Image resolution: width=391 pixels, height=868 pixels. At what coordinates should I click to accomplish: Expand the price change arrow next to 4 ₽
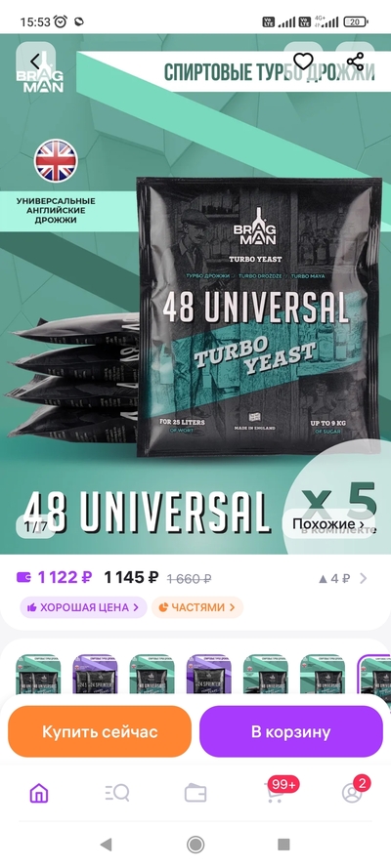click(364, 578)
